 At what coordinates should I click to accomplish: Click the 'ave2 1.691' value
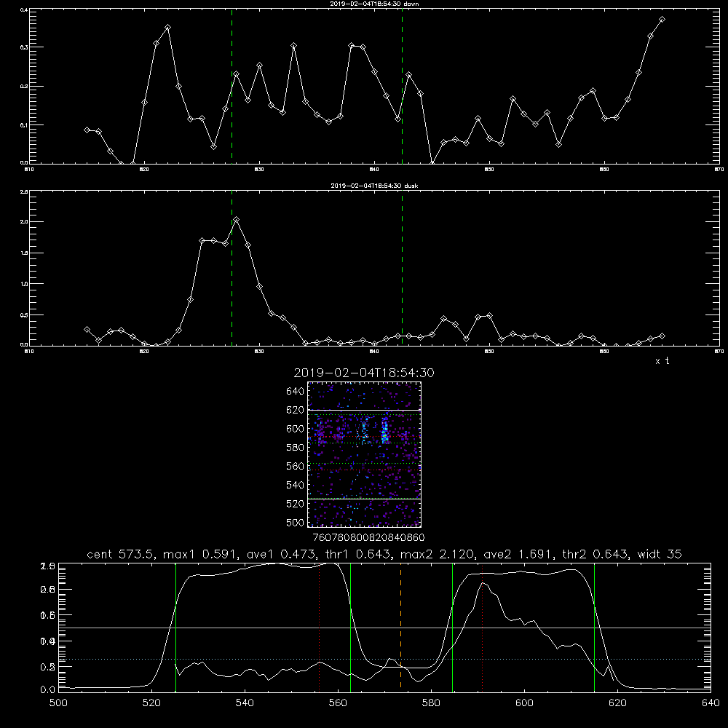517,554
